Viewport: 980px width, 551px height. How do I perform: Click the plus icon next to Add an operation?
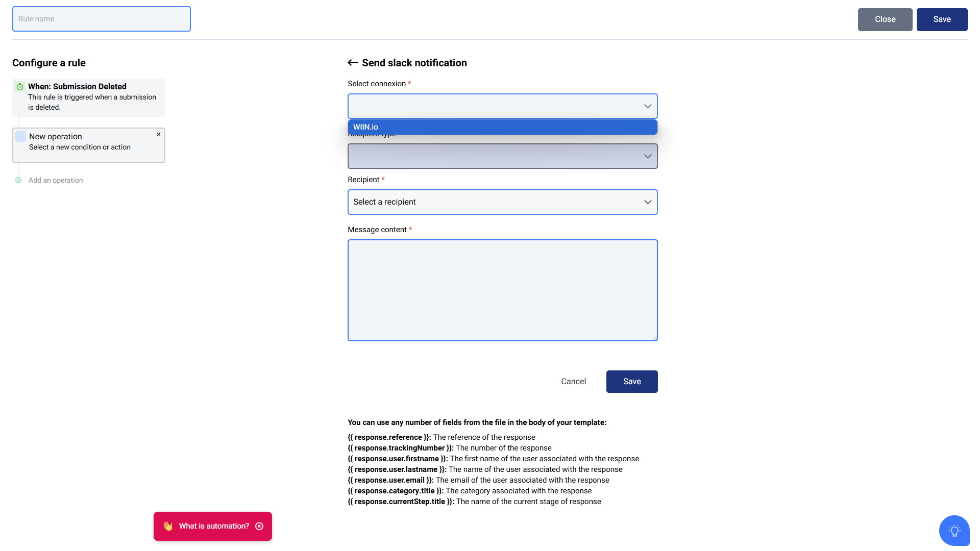(x=18, y=180)
